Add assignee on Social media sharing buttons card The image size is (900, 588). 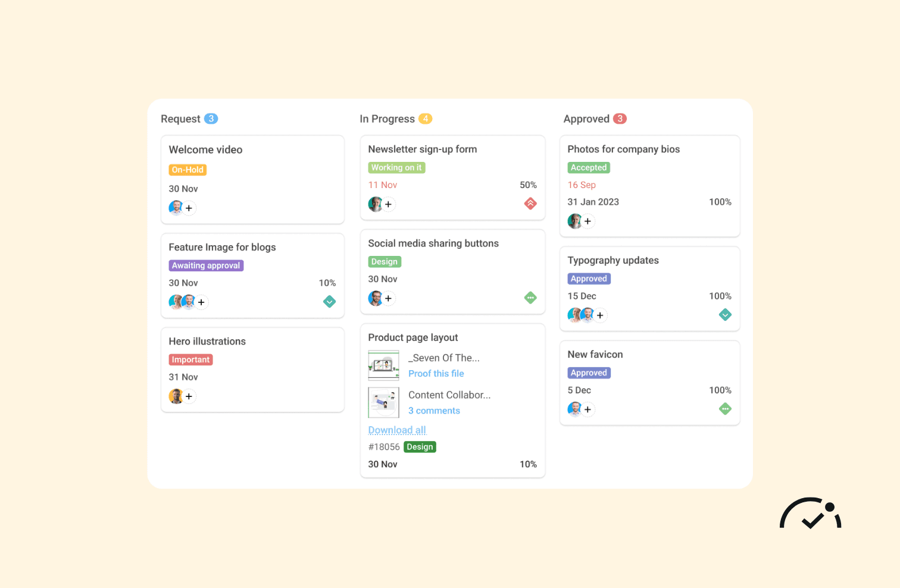point(388,299)
